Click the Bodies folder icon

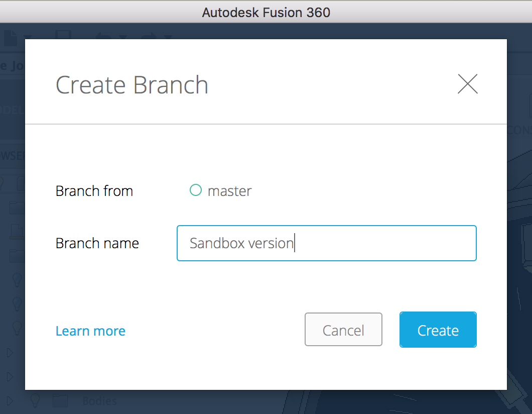click(60, 400)
